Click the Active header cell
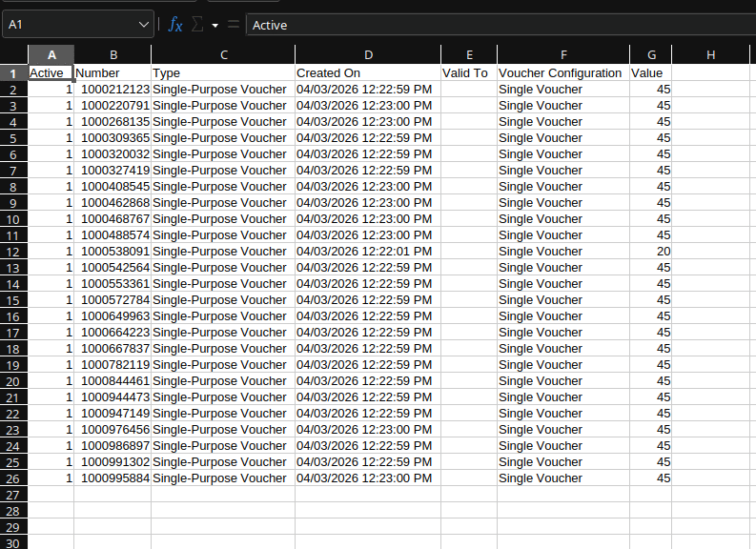756x549 pixels. pyautogui.click(x=51, y=72)
